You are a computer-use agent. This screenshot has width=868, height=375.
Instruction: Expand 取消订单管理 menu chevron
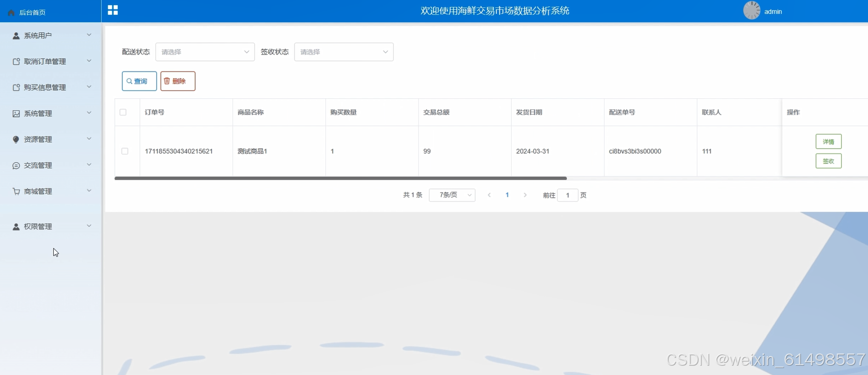[89, 61]
